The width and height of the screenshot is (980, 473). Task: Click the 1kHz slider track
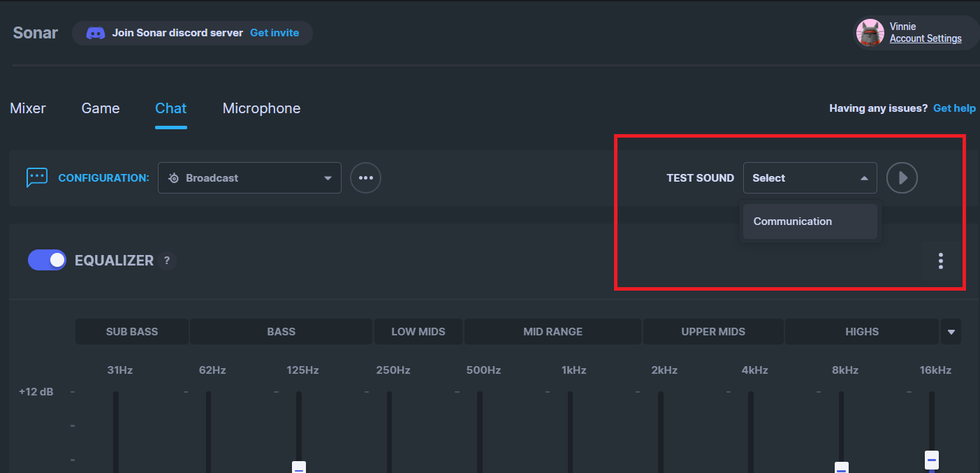(x=570, y=432)
